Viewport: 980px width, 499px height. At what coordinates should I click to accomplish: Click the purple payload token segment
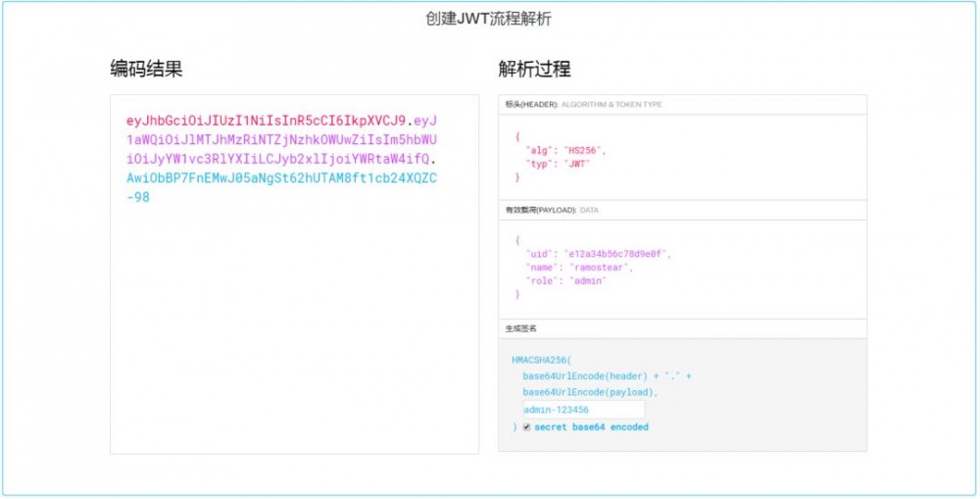click(x=281, y=139)
